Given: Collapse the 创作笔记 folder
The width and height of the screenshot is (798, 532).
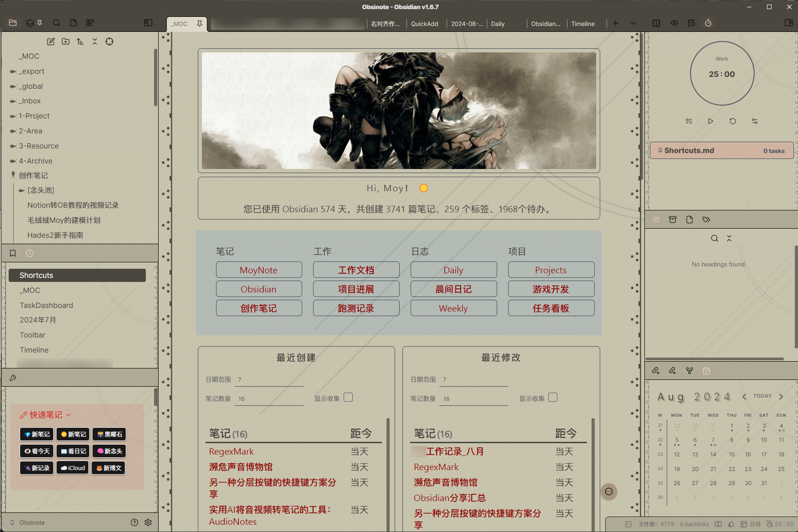Looking at the screenshot, I should tap(33, 175).
